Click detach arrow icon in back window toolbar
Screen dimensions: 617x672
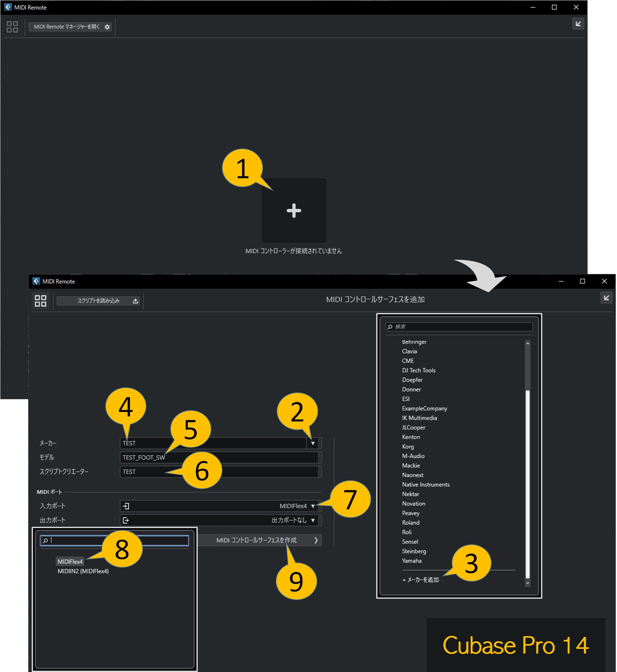click(x=578, y=24)
